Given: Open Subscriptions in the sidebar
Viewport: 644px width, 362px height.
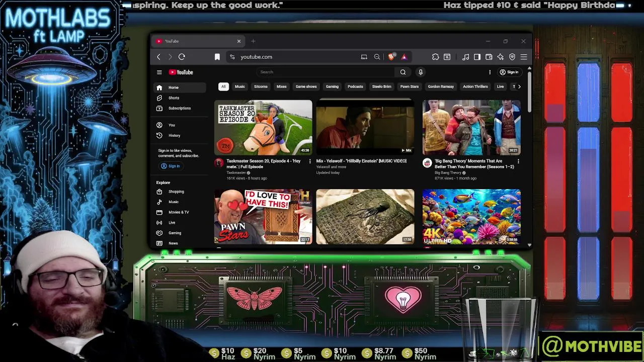Looking at the screenshot, I should coord(179,109).
